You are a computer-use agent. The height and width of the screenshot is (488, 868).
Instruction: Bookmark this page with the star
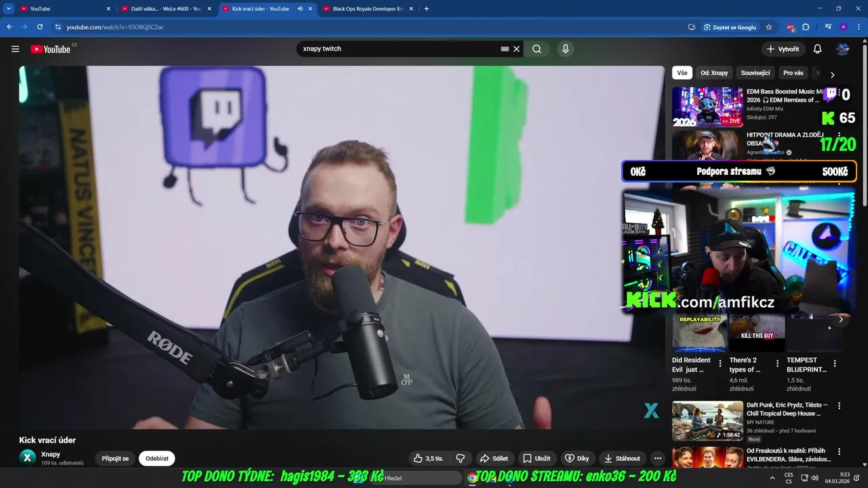pos(768,27)
